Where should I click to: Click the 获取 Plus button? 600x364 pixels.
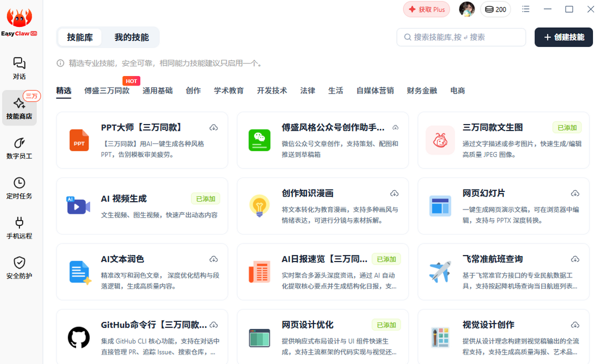pos(426,9)
